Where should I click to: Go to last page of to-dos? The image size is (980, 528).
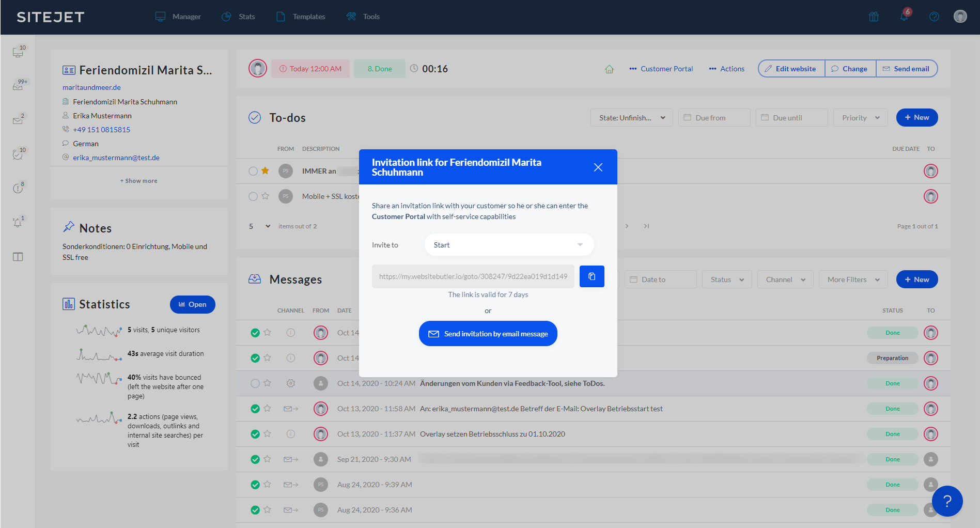click(x=646, y=226)
